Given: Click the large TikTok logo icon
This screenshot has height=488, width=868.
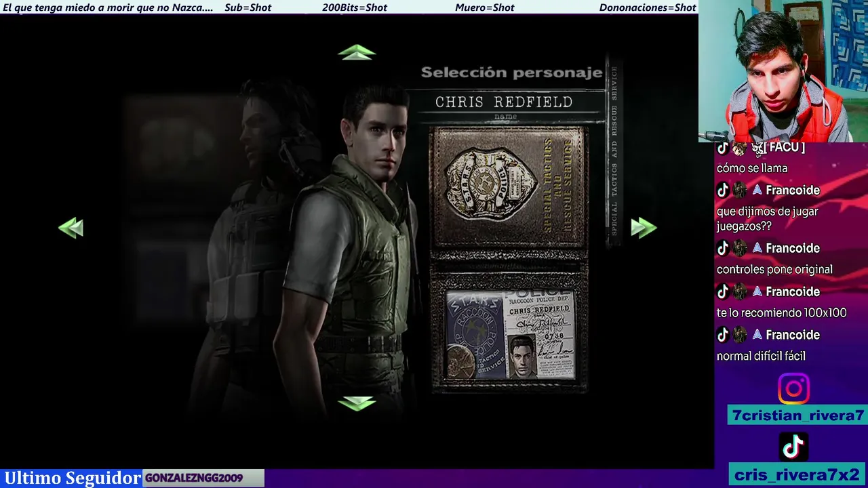Looking at the screenshot, I should (x=793, y=447).
